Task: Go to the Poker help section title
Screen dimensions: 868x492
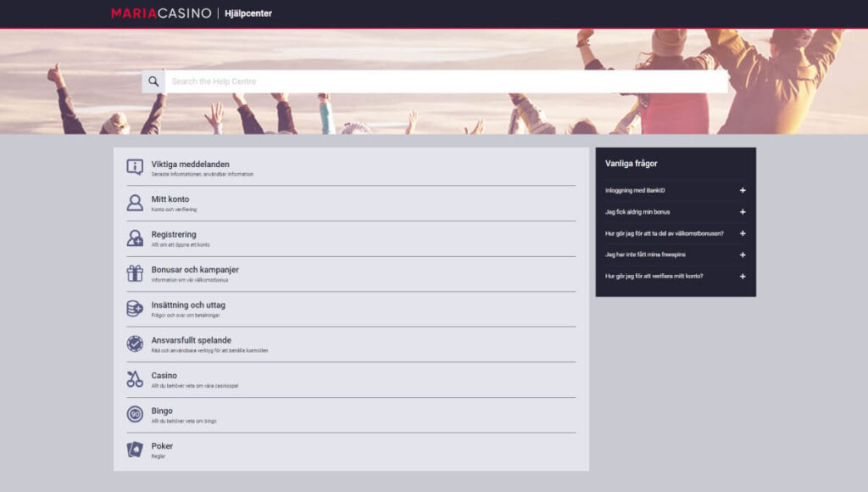Action: [x=162, y=446]
